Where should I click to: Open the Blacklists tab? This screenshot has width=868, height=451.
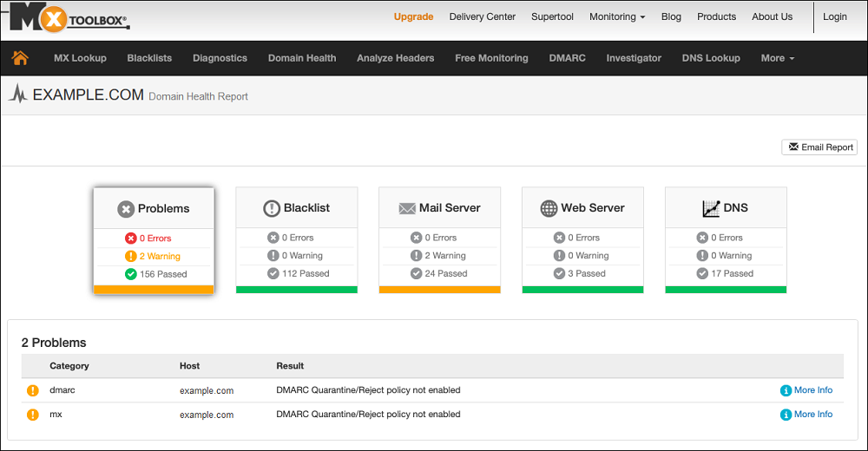tap(149, 58)
